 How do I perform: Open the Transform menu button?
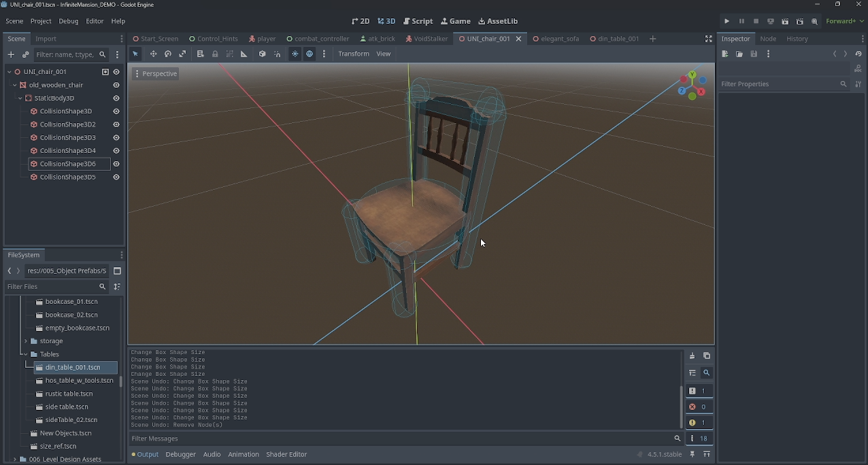(354, 54)
